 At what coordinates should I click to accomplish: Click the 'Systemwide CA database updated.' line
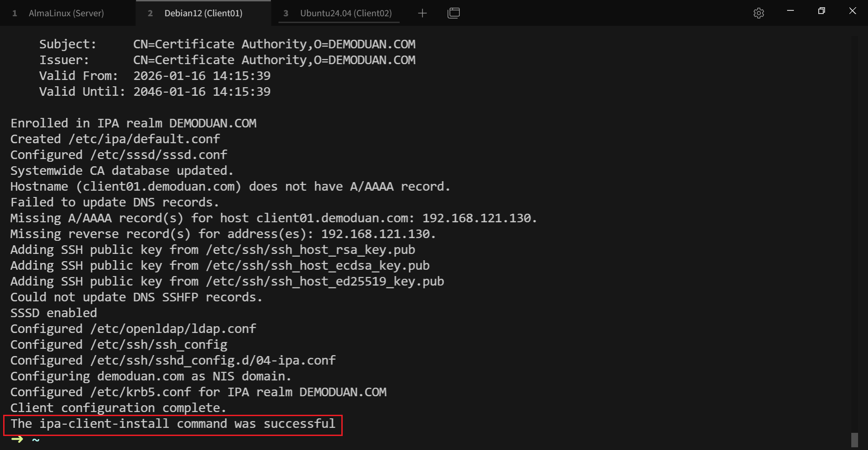click(x=122, y=171)
